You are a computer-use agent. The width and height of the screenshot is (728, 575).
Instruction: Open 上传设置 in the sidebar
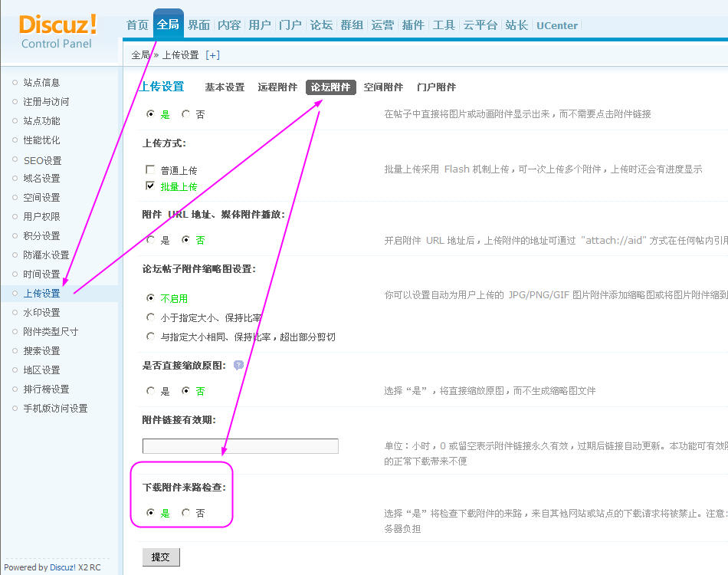click(42, 294)
